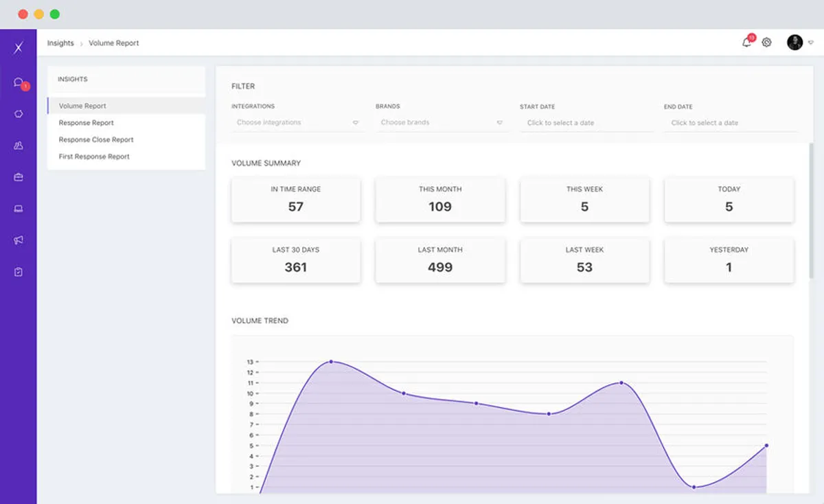Click the Insights breadcrumb link

(60, 43)
